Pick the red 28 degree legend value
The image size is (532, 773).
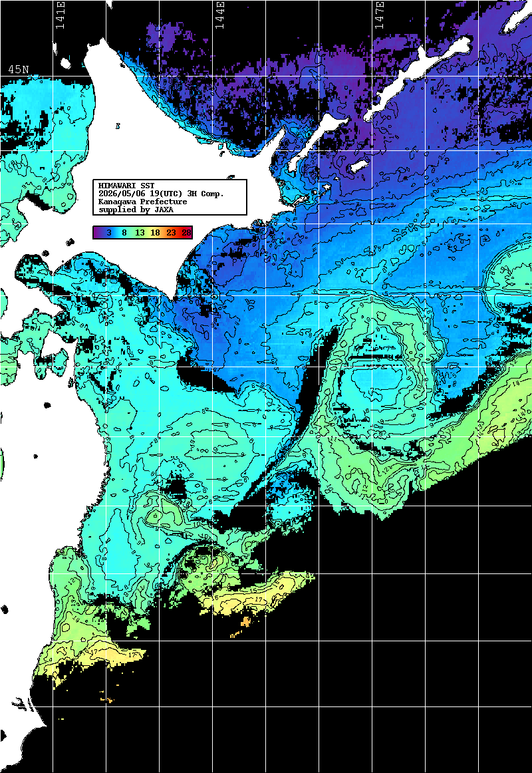click(x=186, y=233)
